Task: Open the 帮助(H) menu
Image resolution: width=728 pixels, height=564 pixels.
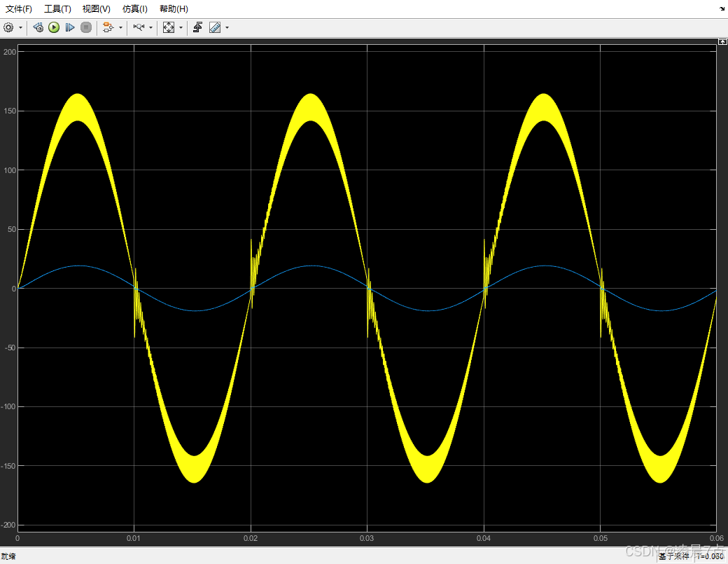Action: pos(174,9)
